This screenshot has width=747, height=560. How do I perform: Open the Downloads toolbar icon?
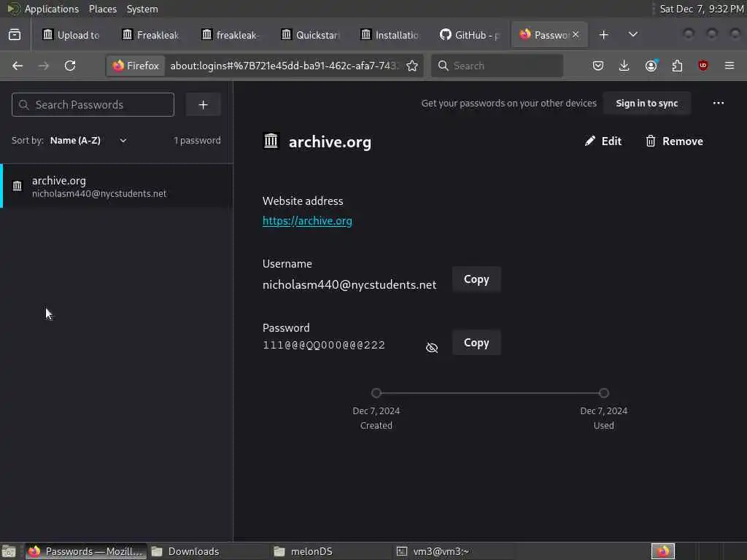[624, 66]
